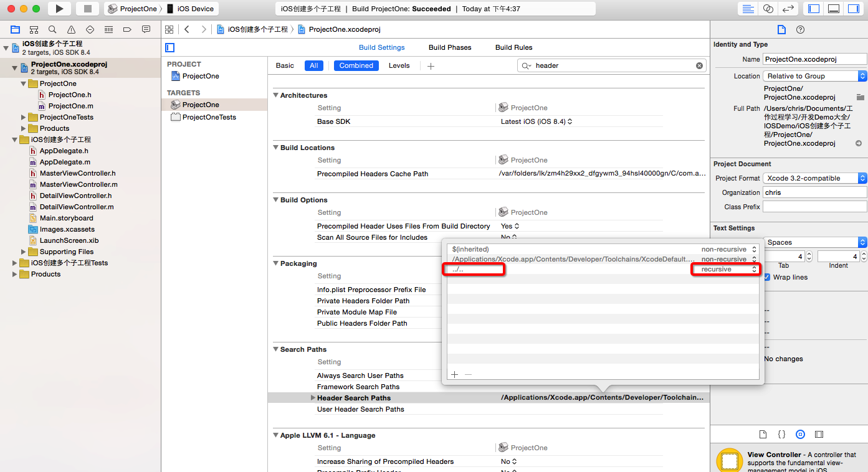Increment the Tab width stepper

[x=809, y=253]
